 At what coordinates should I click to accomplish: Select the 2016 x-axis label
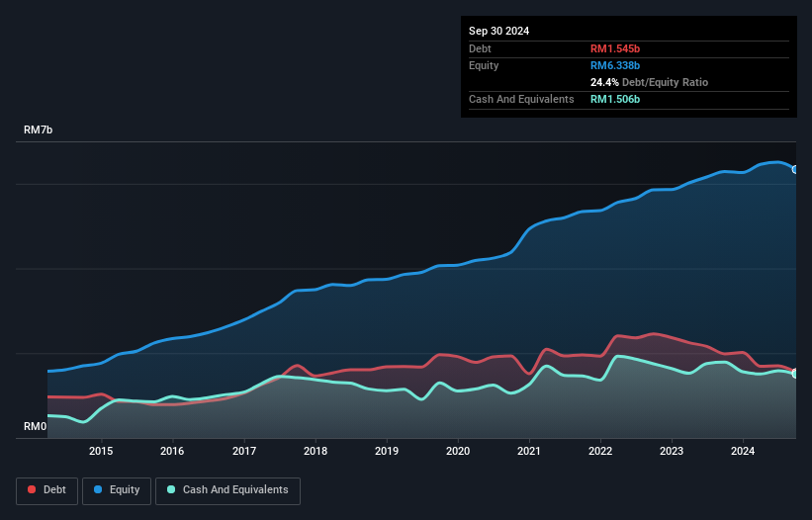(x=172, y=451)
